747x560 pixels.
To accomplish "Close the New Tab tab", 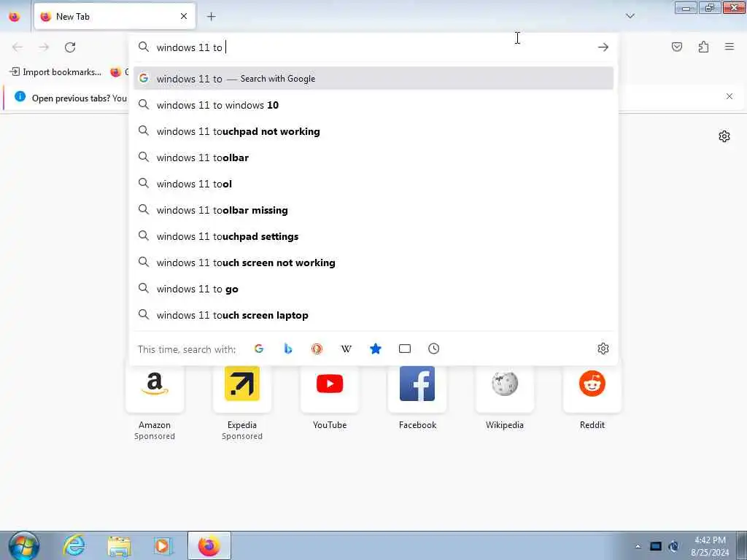I will click(x=184, y=17).
